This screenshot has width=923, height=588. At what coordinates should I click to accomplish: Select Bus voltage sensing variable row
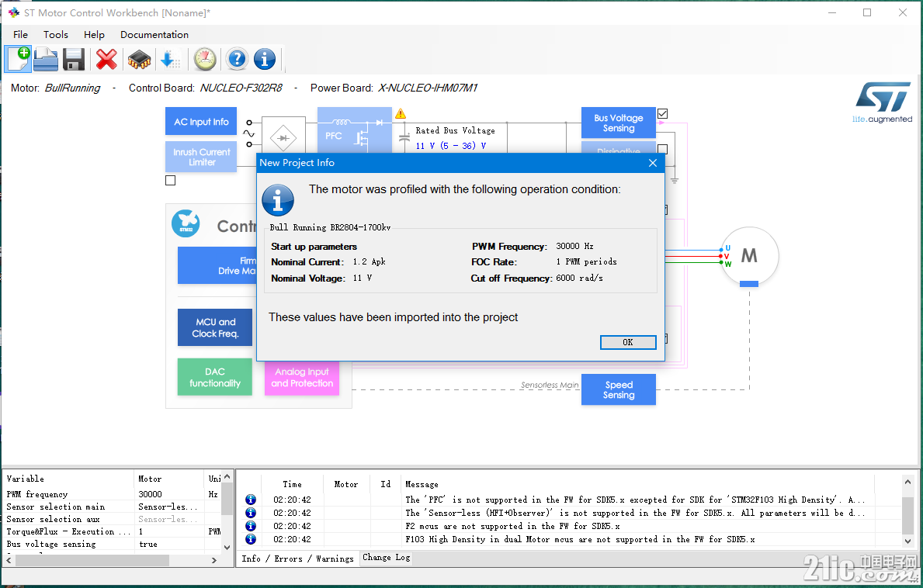(113, 544)
